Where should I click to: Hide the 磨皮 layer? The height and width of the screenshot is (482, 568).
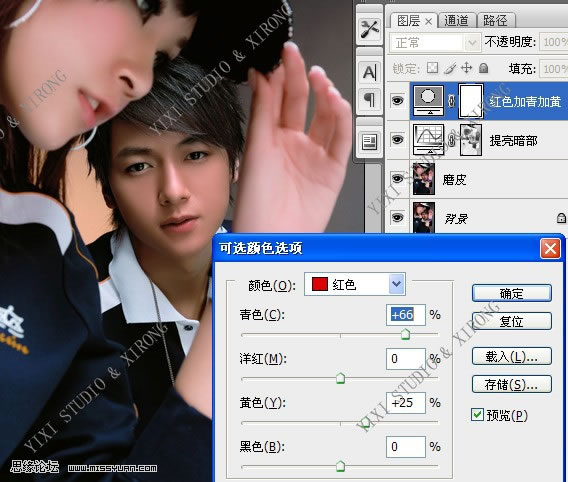point(397,179)
